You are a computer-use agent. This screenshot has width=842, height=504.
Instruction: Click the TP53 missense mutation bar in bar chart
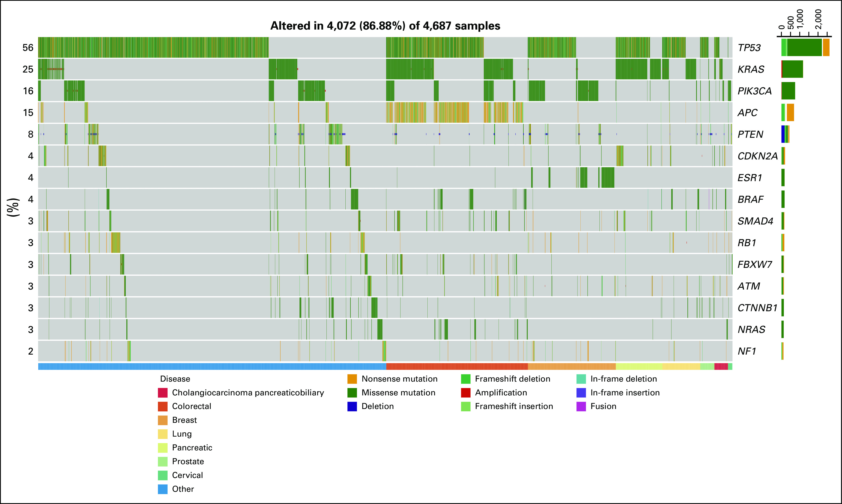pyautogui.click(x=804, y=48)
